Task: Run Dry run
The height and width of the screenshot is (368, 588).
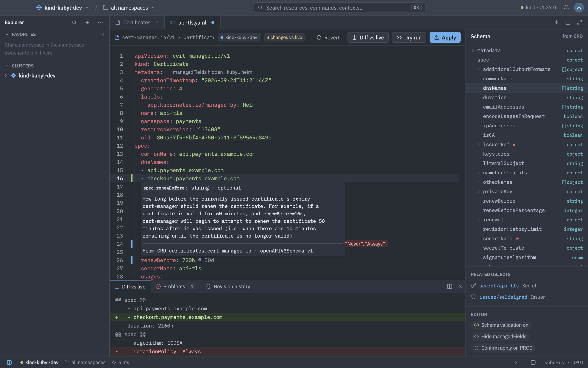Action: pos(409,37)
